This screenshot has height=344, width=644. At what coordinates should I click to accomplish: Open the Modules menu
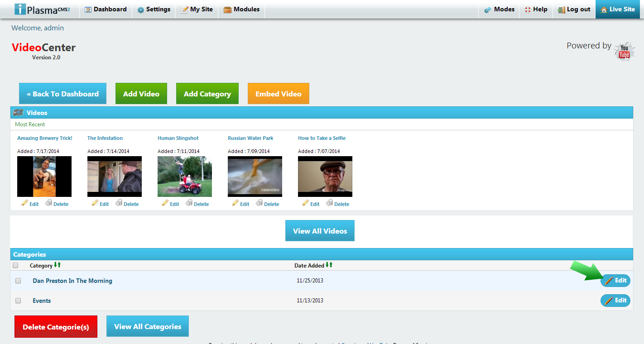[x=241, y=9]
